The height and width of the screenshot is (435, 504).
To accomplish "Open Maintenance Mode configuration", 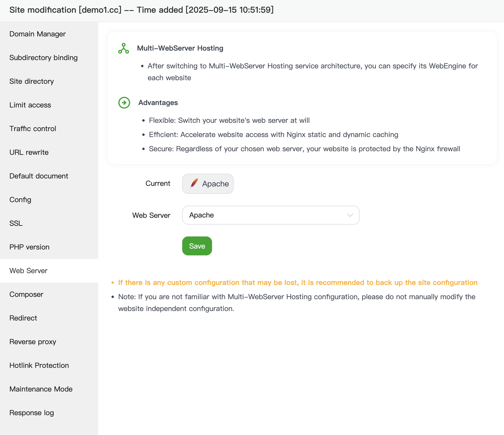I will [x=41, y=389].
